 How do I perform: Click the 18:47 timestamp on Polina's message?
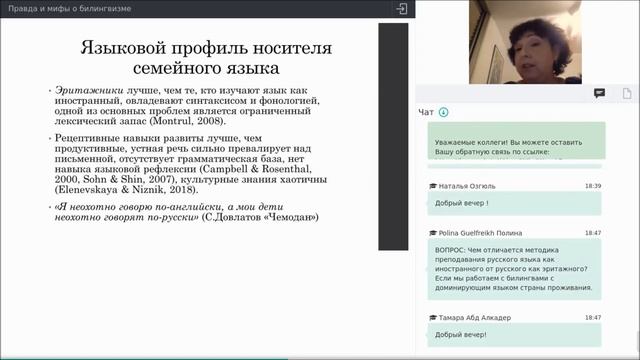593,233
